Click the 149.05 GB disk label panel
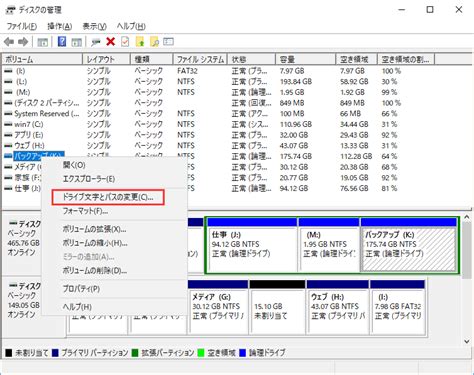This screenshot has width=474, height=375. (x=23, y=305)
